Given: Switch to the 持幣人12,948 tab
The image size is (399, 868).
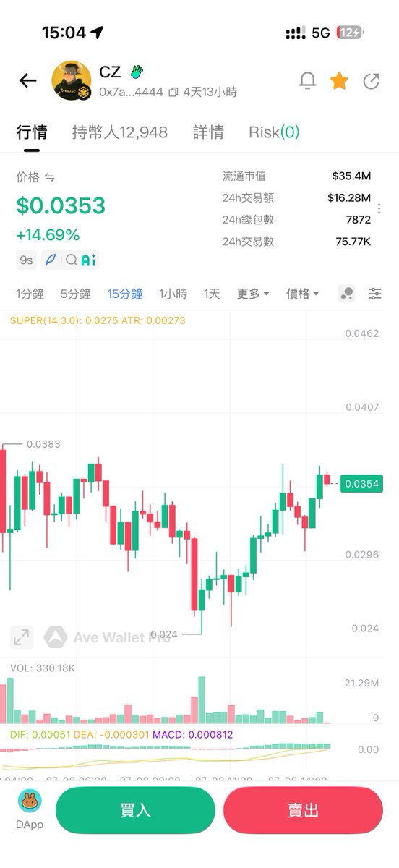Looking at the screenshot, I should [x=120, y=132].
